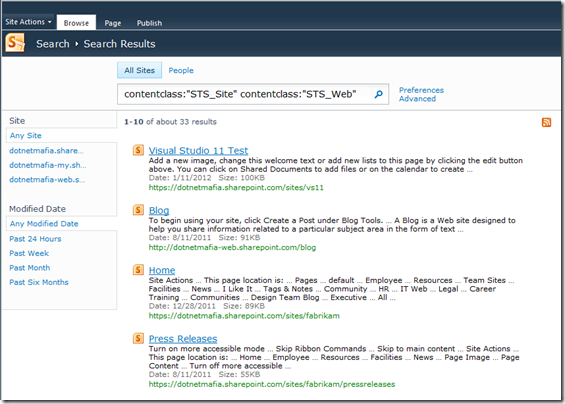Filter results by Past Week
The image size is (565, 404).
pyautogui.click(x=29, y=253)
